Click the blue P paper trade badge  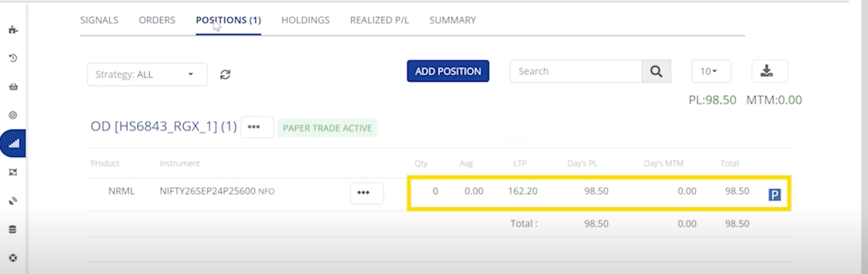point(774,195)
